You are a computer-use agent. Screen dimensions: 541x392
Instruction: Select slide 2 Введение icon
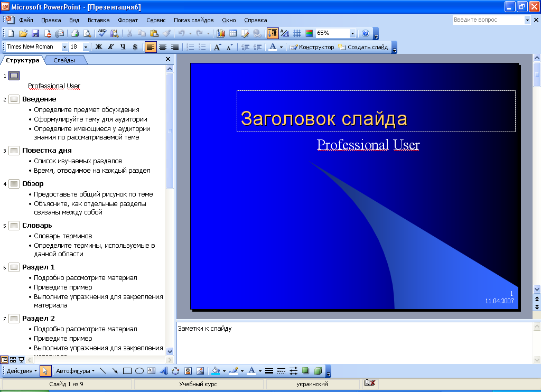point(14,99)
